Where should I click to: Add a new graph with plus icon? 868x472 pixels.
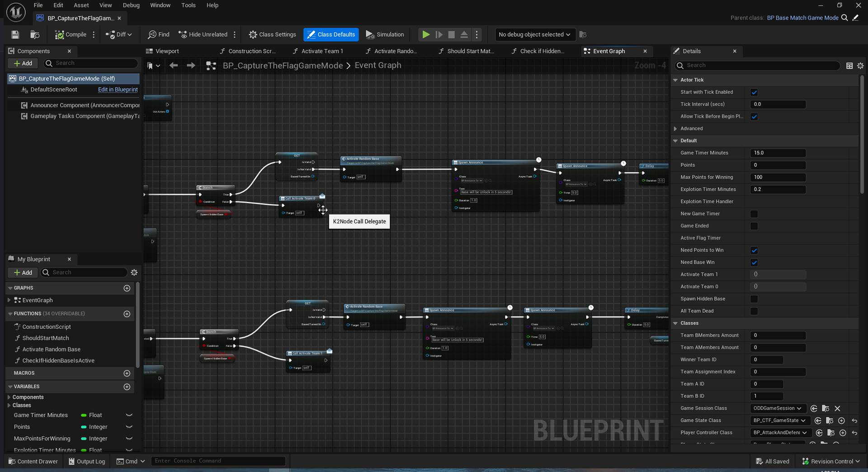(127, 288)
